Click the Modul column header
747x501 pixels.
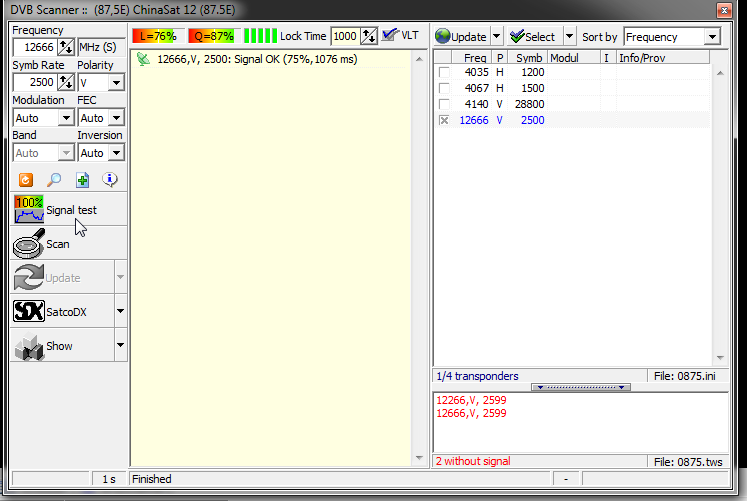[x=574, y=58]
